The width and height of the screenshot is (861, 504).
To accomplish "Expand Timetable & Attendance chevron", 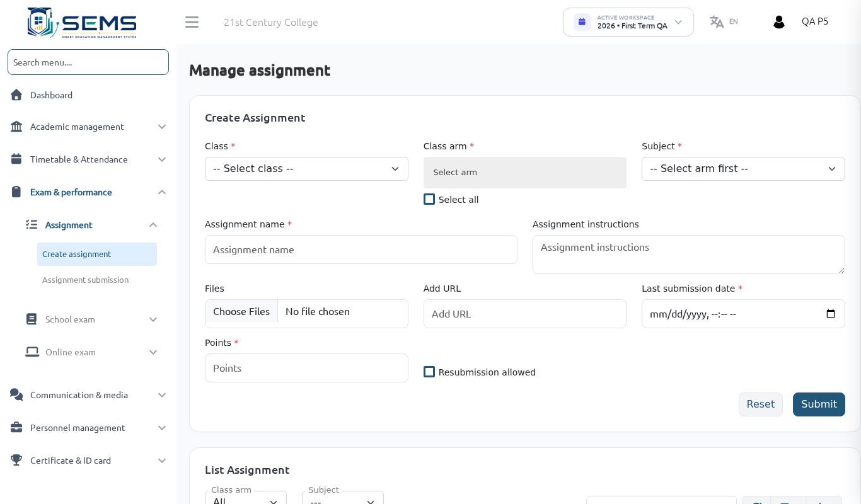I will point(162,159).
